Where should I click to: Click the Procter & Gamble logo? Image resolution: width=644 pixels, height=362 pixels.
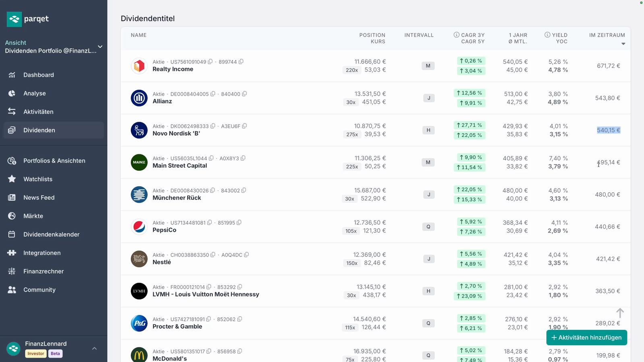[x=139, y=323]
